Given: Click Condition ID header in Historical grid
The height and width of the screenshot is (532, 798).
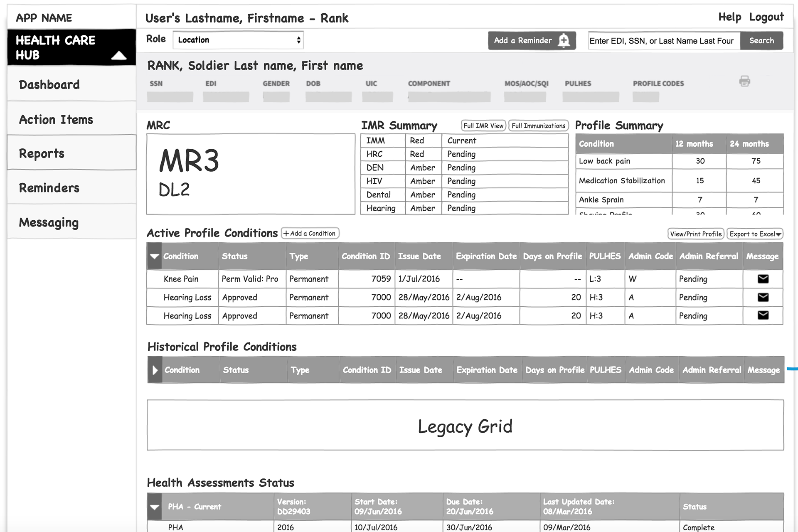Looking at the screenshot, I should coord(367,370).
